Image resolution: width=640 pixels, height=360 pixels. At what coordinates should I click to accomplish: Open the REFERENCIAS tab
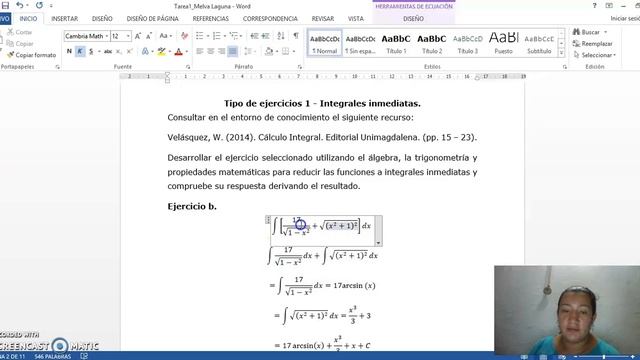coord(211,19)
